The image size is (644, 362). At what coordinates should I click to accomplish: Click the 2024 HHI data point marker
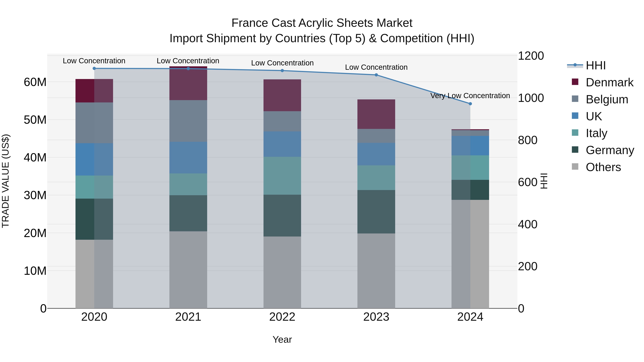pos(470,104)
